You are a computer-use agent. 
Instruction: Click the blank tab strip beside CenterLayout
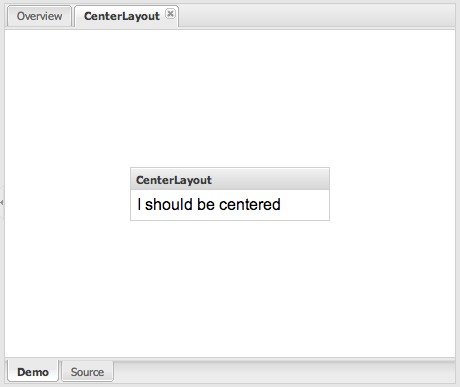(317, 16)
